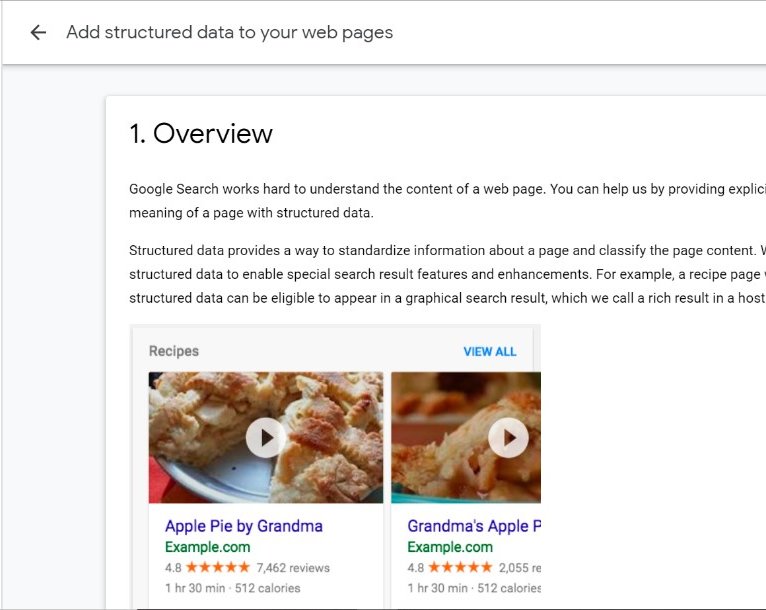Screen dimensions: 766x610
Task: Open the VIEW ALL recipes link
Action: pyautogui.click(x=490, y=352)
